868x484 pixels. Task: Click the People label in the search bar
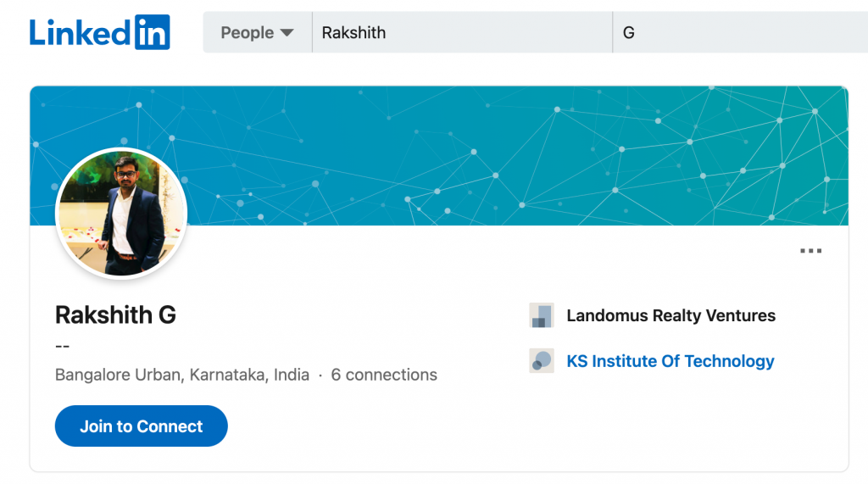click(247, 33)
